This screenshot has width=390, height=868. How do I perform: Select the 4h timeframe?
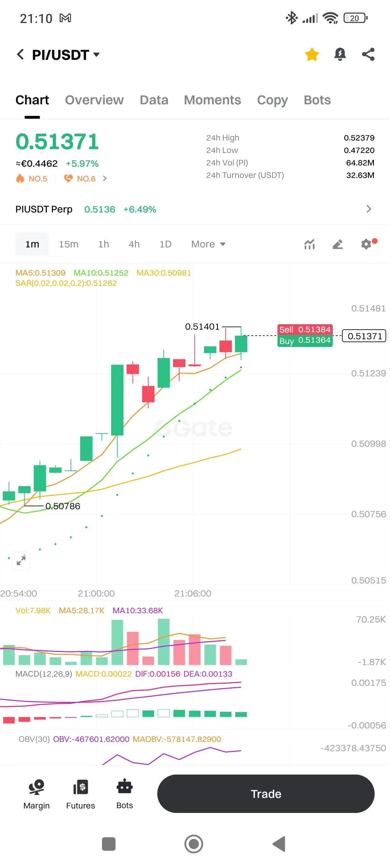(x=134, y=244)
